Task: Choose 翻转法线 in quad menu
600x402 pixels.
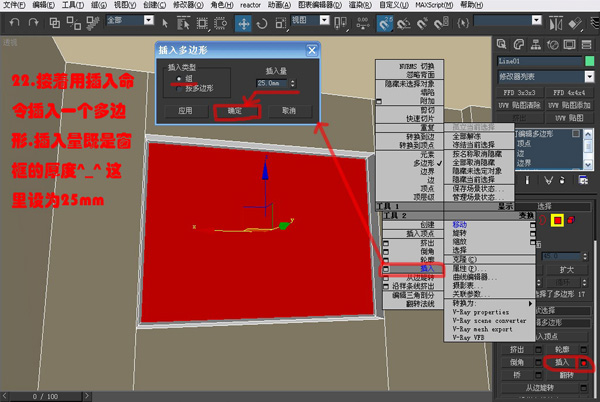Action: pyautogui.click(x=420, y=304)
